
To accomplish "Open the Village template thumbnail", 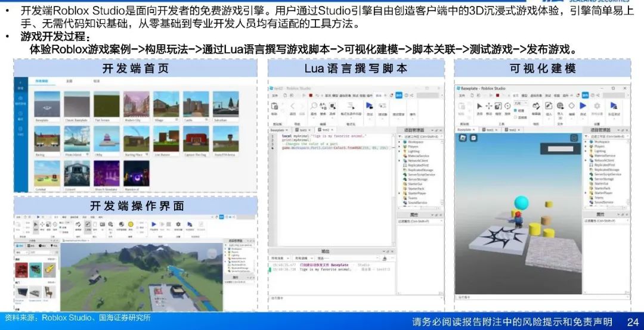I will tap(166, 104).
